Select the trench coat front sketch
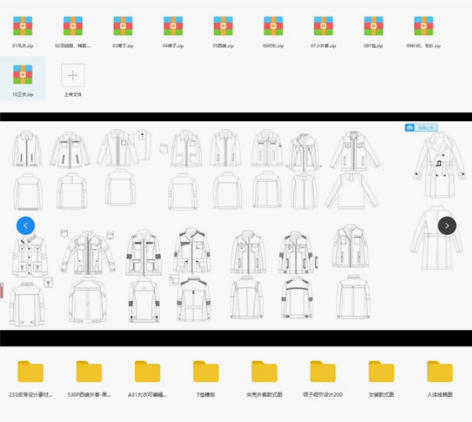This screenshot has height=422, width=472. tap(439, 165)
